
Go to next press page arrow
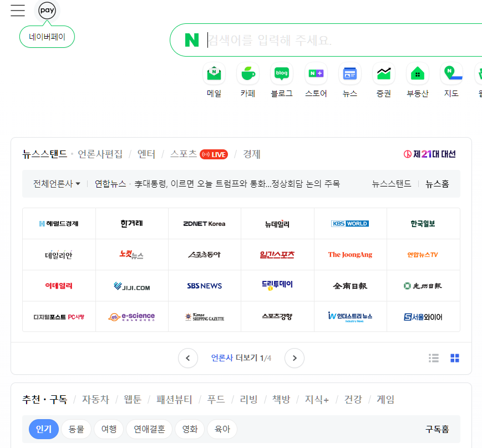pyautogui.click(x=295, y=358)
